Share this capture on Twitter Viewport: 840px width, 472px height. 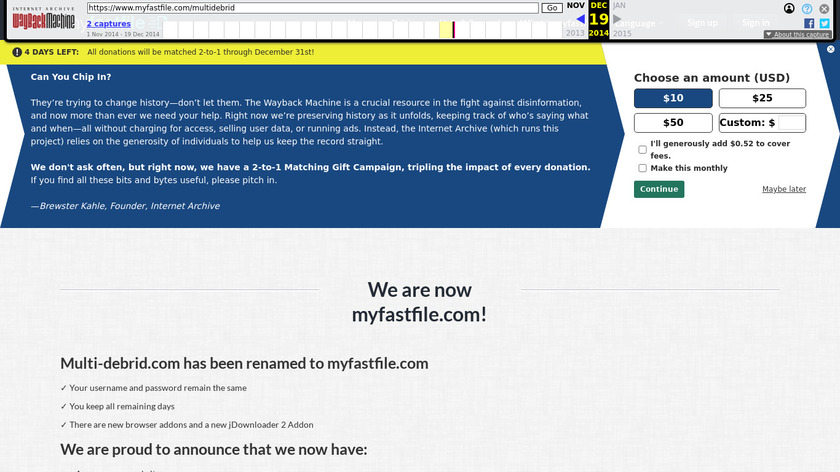click(824, 23)
